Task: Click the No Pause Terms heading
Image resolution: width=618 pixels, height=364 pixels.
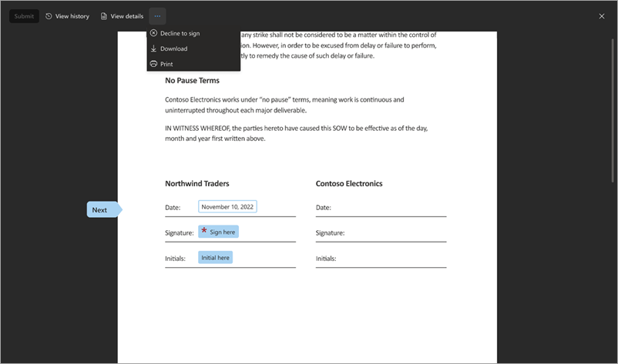Action: click(x=193, y=80)
